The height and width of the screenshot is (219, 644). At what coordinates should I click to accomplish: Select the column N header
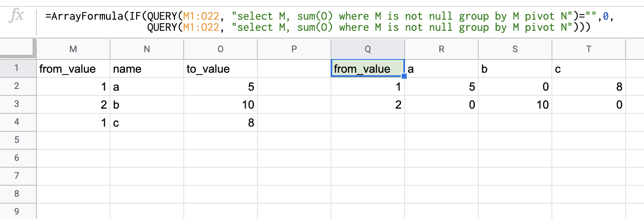pyautogui.click(x=147, y=49)
